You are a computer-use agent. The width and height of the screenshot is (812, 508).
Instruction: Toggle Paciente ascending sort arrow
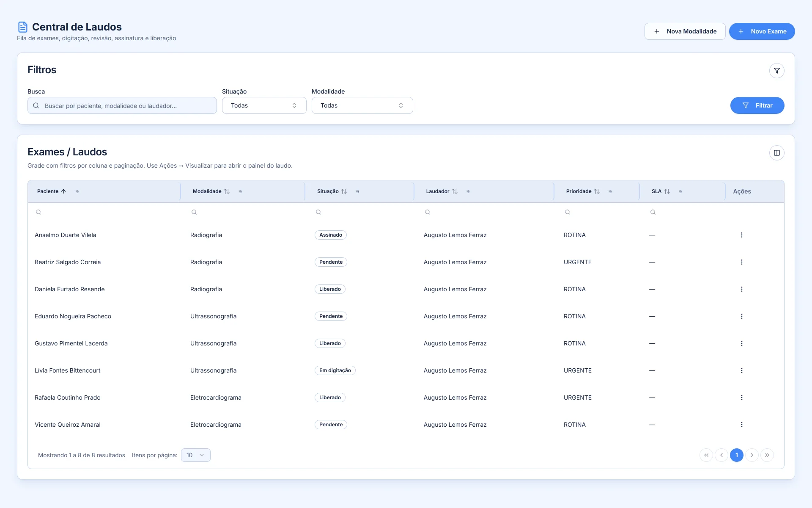(x=63, y=191)
